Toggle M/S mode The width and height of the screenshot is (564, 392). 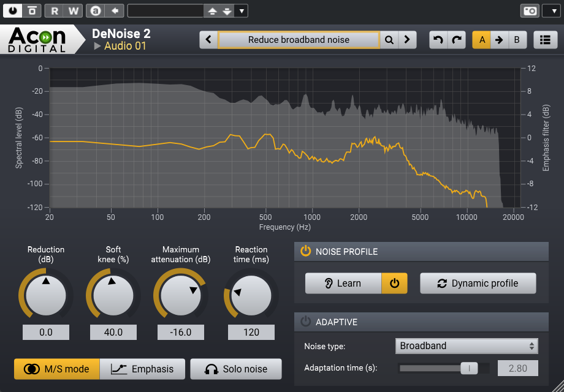pos(57,369)
